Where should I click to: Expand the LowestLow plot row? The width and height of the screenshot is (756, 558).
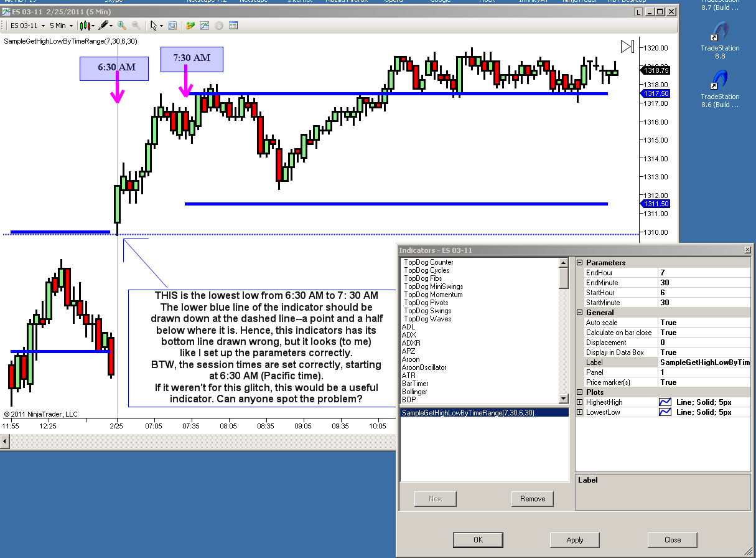[x=580, y=412]
